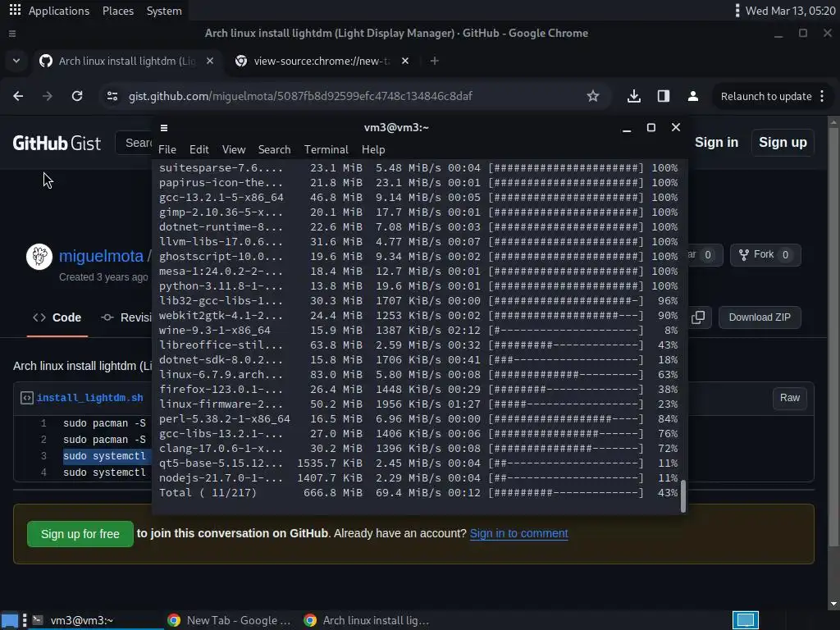
Task: View site information icon in address bar
Action: click(x=112, y=97)
